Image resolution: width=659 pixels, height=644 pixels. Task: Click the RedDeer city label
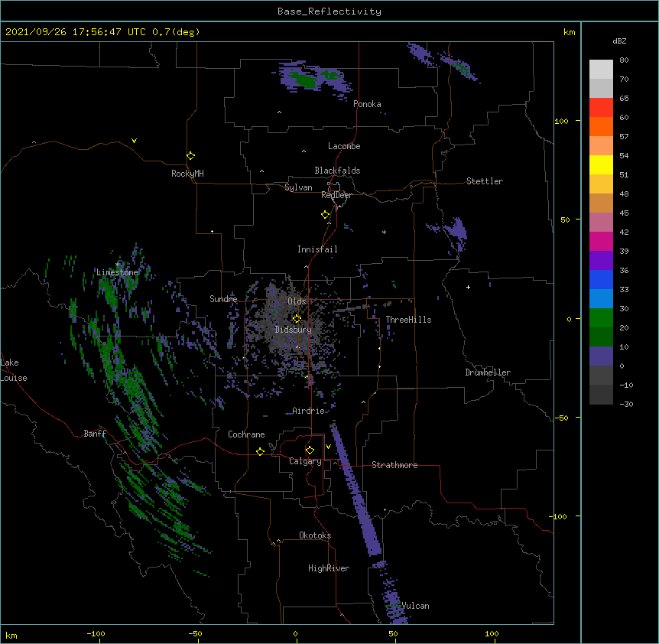336,195
